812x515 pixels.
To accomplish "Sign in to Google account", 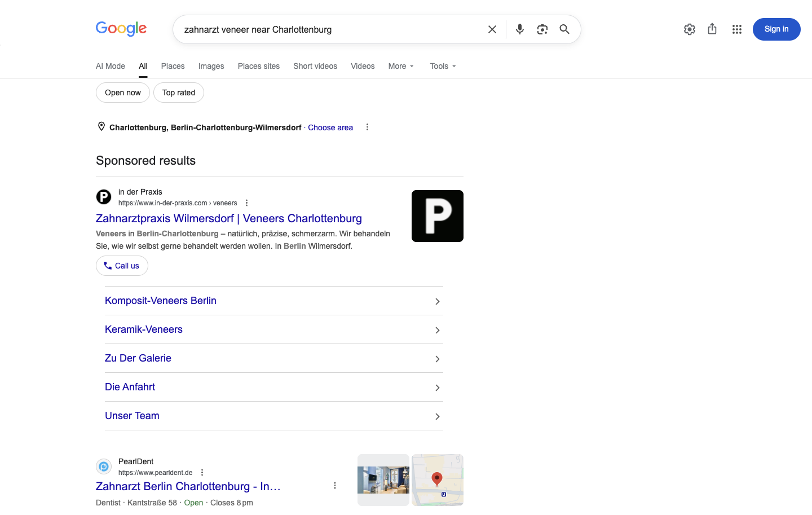I will (776, 29).
